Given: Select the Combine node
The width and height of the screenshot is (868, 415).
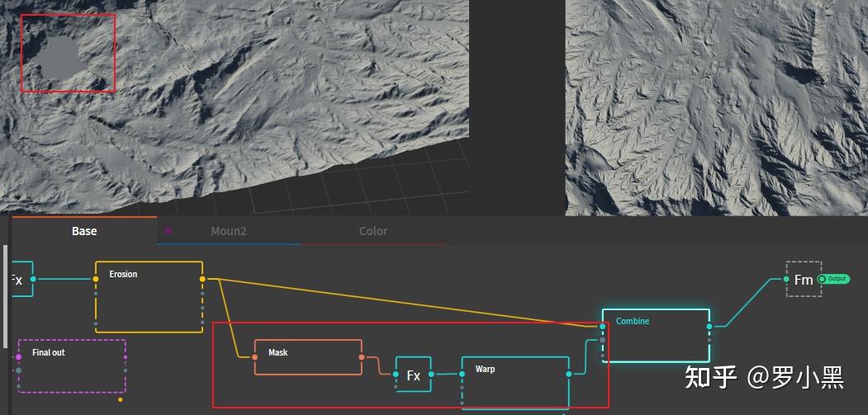Looking at the screenshot, I should point(656,335).
